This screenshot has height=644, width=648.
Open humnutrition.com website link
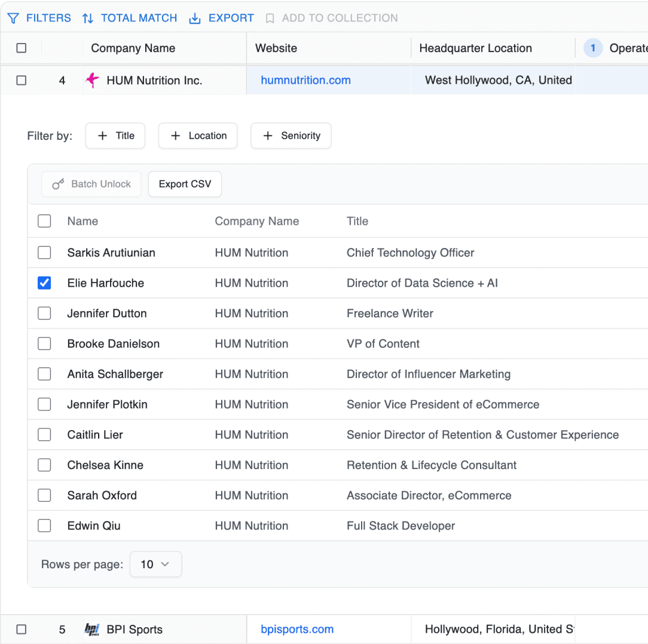[x=306, y=80]
